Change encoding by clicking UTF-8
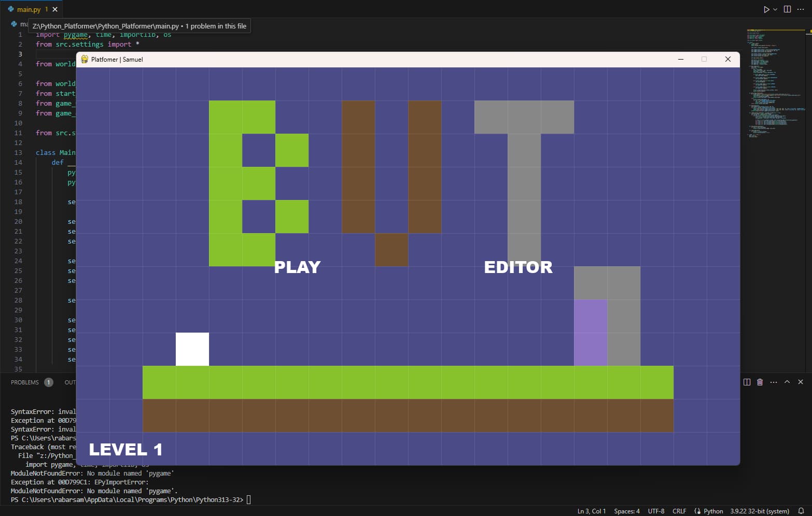Screen dimensions: 812x516 (x=655, y=511)
